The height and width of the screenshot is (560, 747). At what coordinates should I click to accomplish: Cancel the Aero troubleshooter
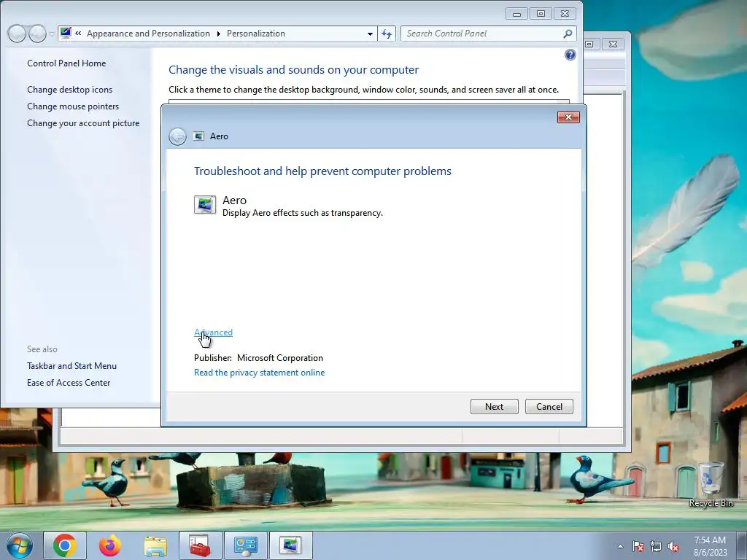point(549,407)
